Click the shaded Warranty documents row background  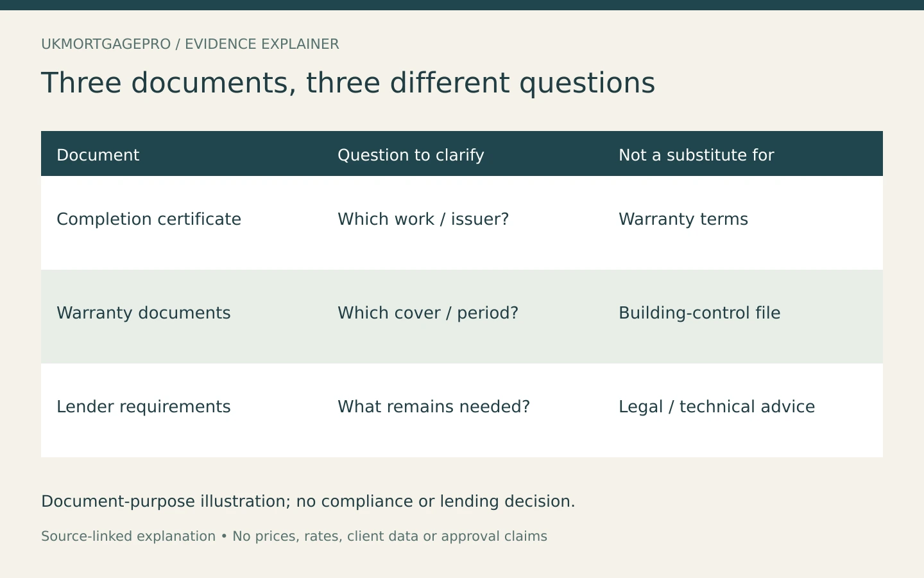(x=462, y=317)
